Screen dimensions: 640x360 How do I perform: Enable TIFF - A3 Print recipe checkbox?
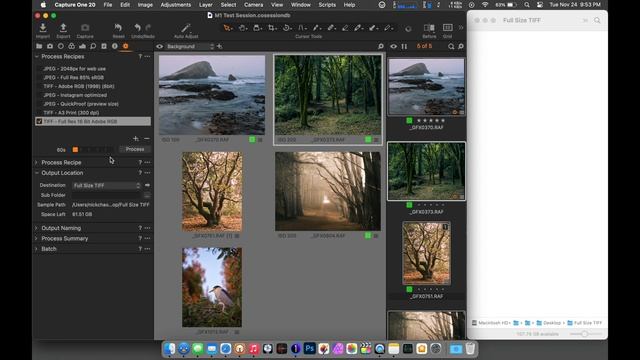tap(39, 113)
